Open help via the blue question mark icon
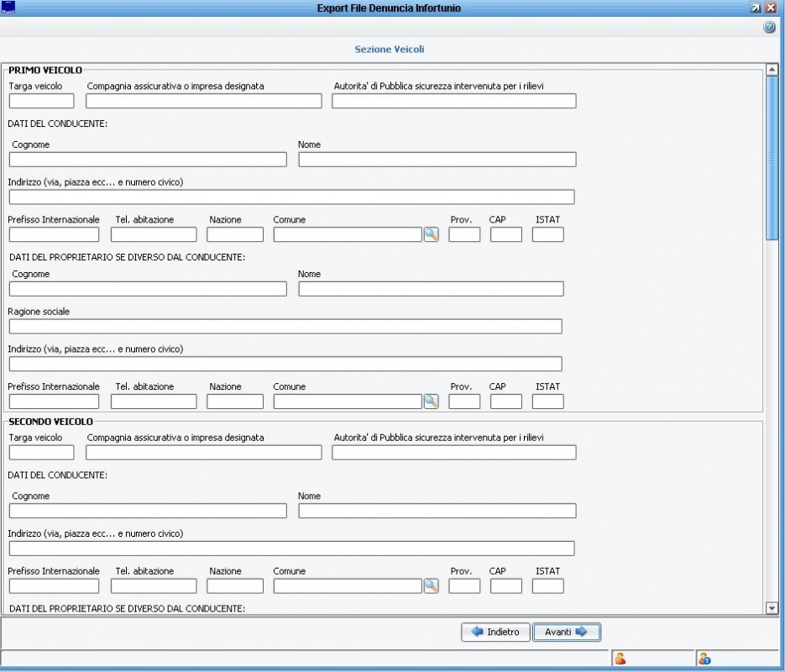785x672 pixels. point(768,28)
